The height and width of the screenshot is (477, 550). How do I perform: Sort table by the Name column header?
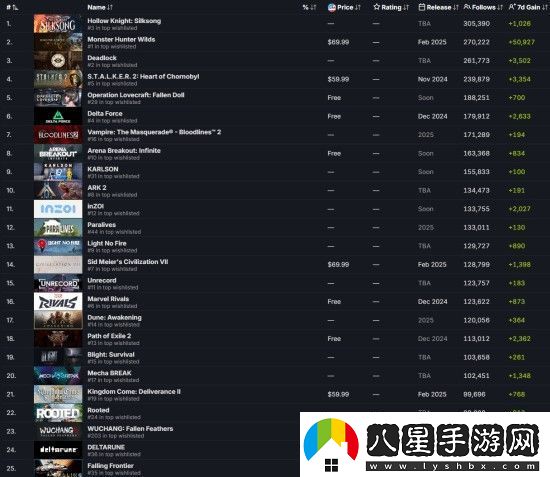(x=100, y=7)
